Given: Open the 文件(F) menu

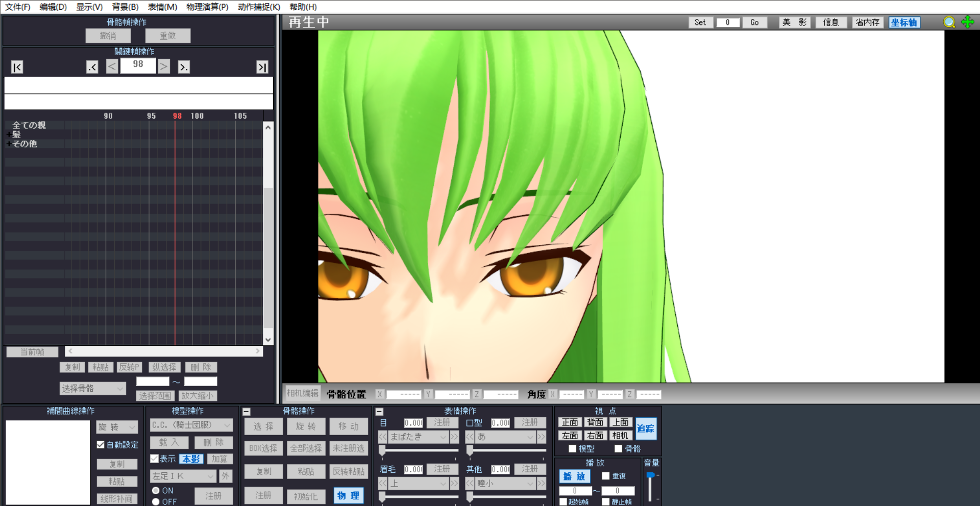Looking at the screenshot, I should click(x=18, y=7).
